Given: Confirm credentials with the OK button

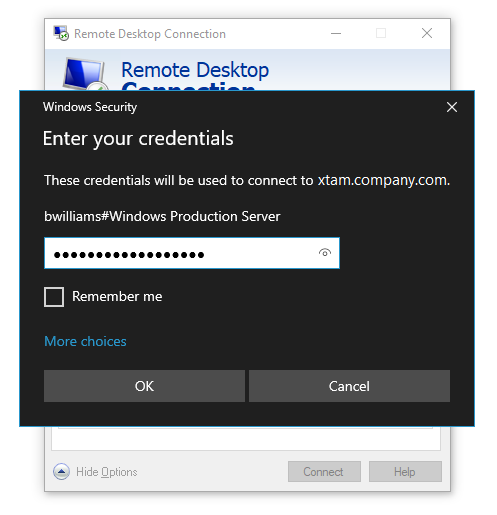Looking at the screenshot, I should 144,386.
